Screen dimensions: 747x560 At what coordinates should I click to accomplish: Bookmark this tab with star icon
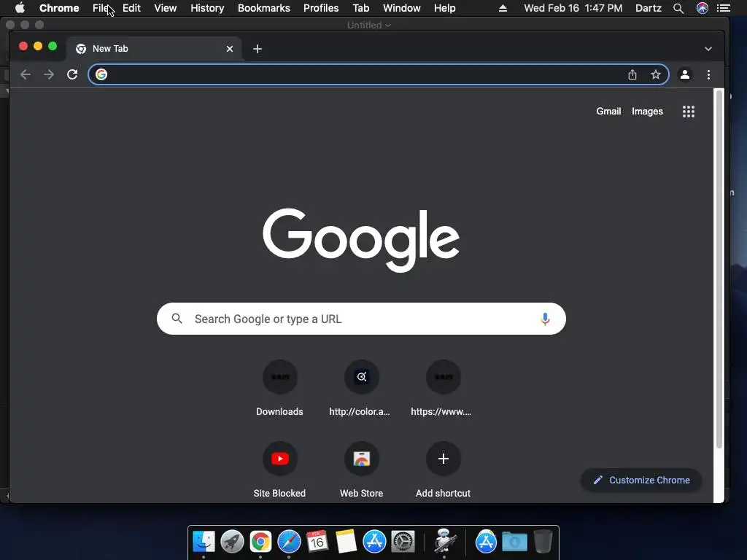click(656, 75)
